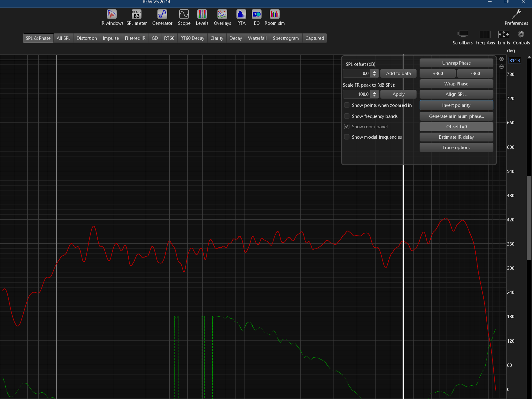
Task: Click Offset t=0
Action: [x=456, y=127]
